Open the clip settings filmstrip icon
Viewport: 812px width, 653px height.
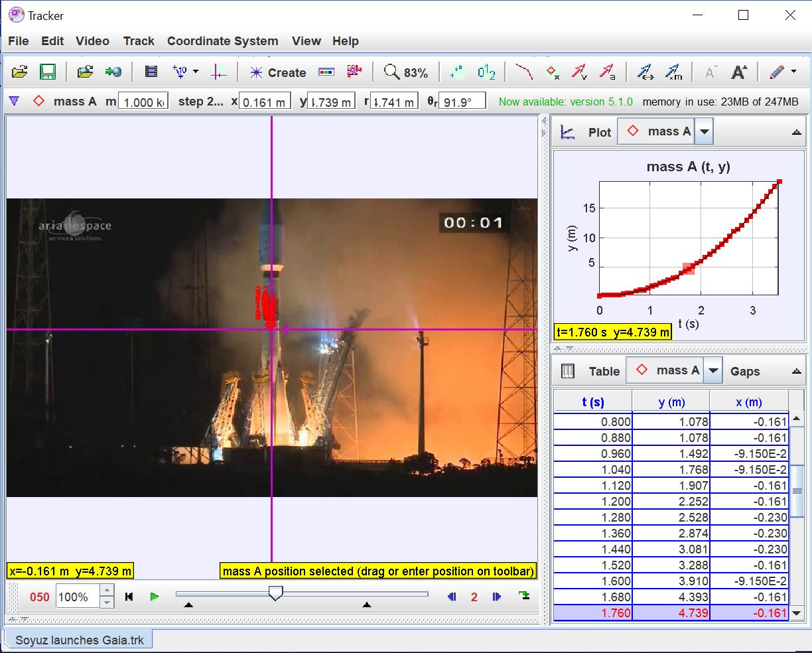[151, 72]
